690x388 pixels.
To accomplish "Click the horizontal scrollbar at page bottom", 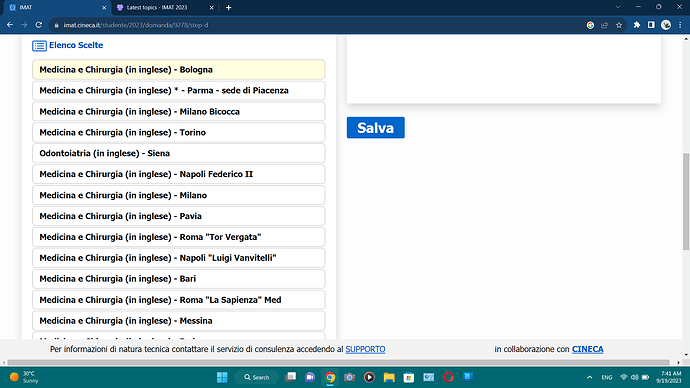I will coord(339,362).
